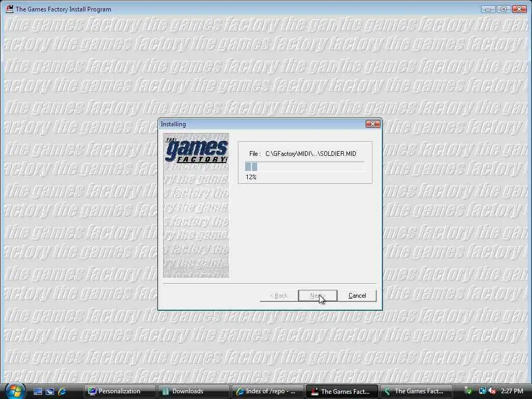The height and width of the screenshot is (399, 532).
Task: Launch Internet Explorer from quick launch
Action: coord(62,391)
